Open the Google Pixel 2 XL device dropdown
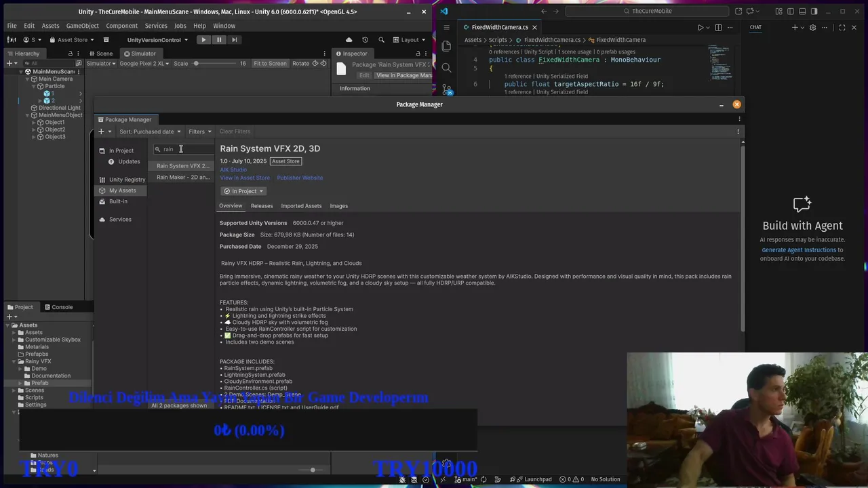Image resolution: width=868 pixels, height=488 pixels. 144,64
